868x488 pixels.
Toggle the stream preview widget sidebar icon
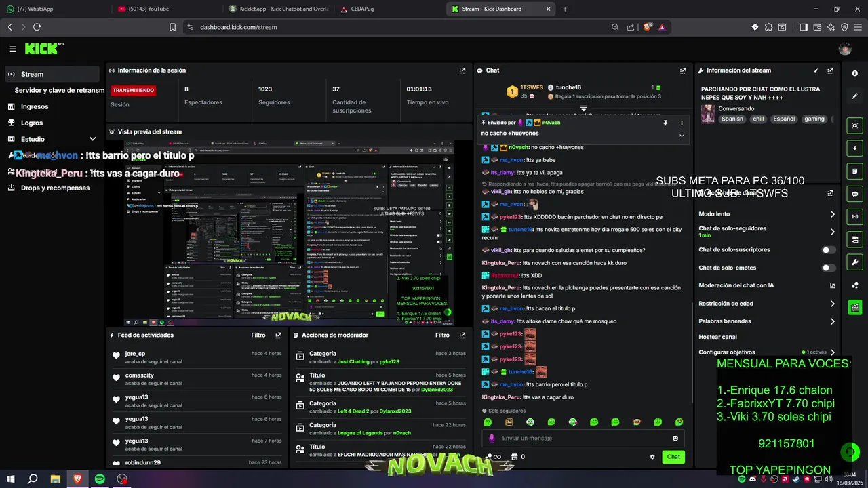pos(855,125)
